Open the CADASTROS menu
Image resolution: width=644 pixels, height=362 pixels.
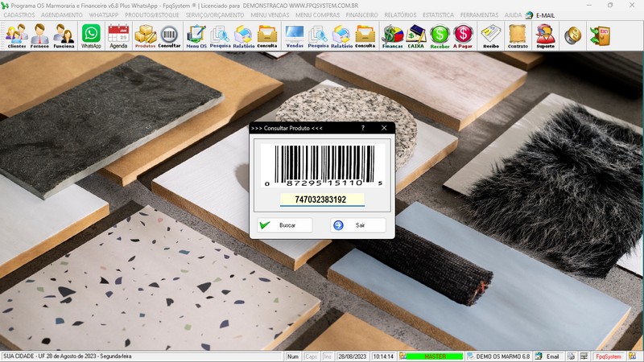[x=19, y=15]
